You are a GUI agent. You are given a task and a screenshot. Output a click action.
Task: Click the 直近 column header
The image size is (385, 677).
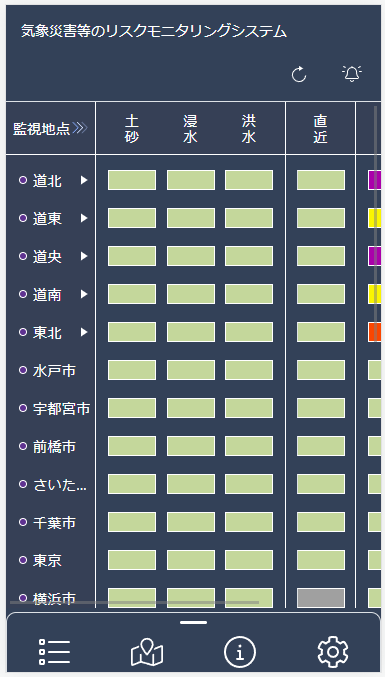320,128
